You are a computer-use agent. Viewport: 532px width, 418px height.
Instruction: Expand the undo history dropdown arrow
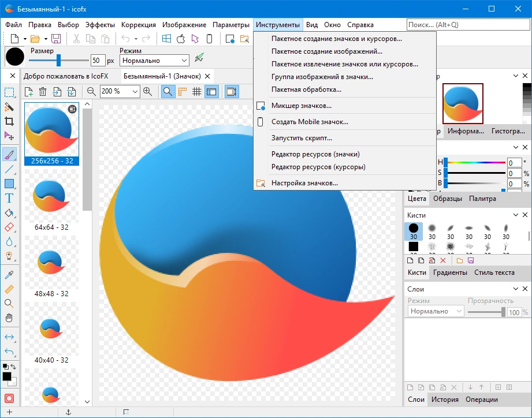coord(136,39)
